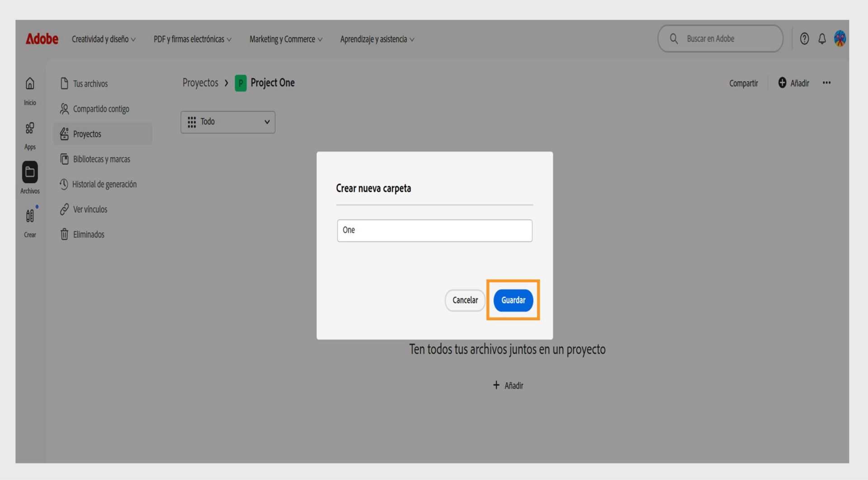868x480 pixels.
Task: Open the more options ellipsis menu
Action: click(827, 83)
